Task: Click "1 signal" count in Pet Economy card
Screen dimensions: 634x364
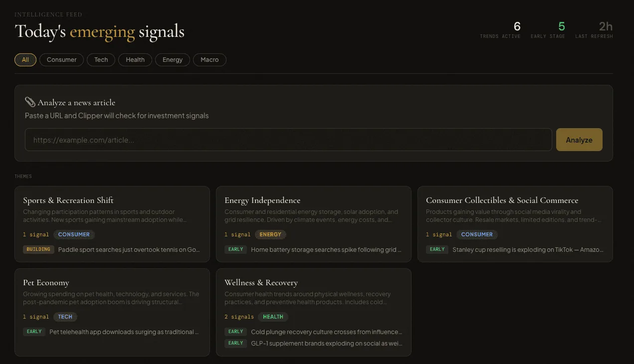Action: click(36, 317)
